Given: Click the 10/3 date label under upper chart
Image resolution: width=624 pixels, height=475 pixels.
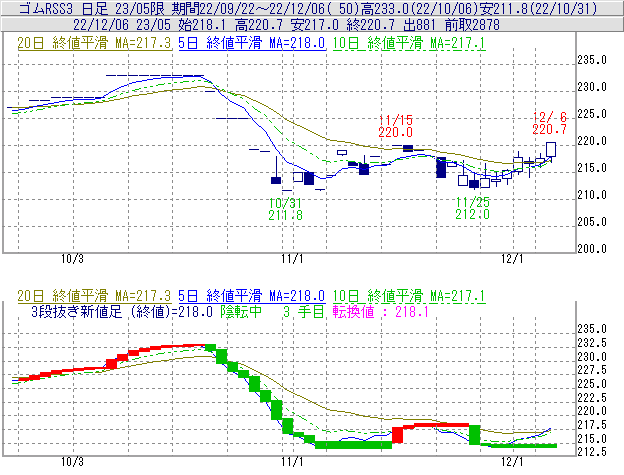Looking at the screenshot, I should click(72, 259).
